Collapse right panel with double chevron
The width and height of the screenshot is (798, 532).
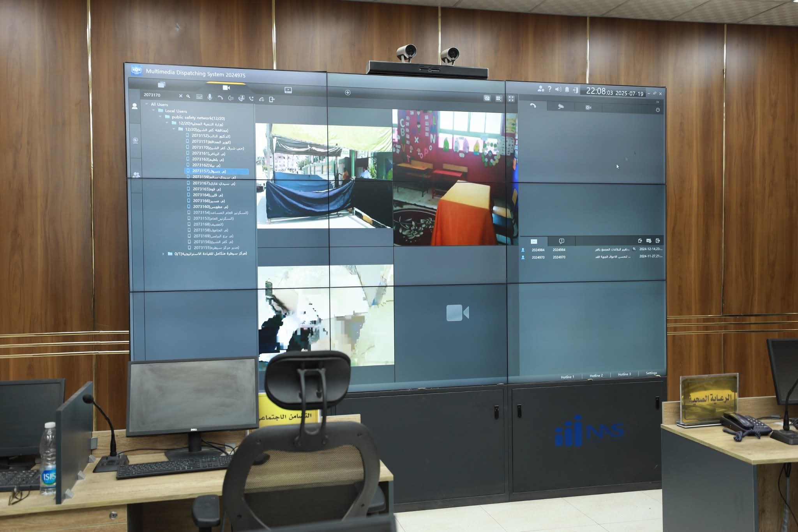click(x=658, y=102)
